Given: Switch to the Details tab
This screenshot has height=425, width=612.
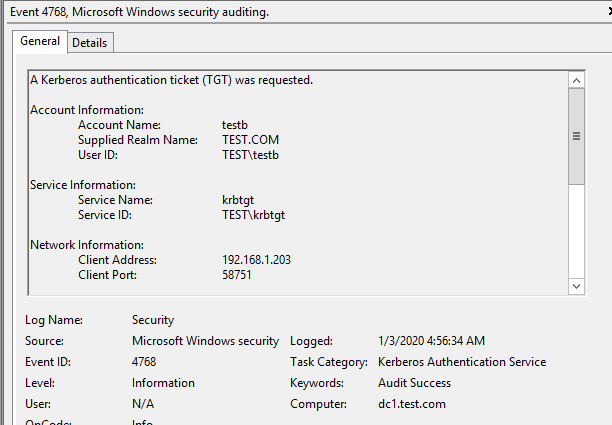Looking at the screenshot, I should (89, 43).
